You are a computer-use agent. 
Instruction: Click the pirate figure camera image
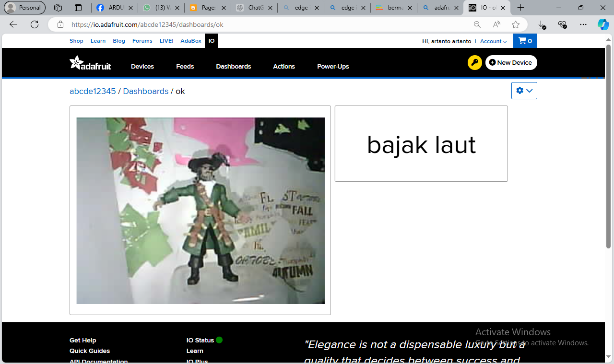(201, 211)
